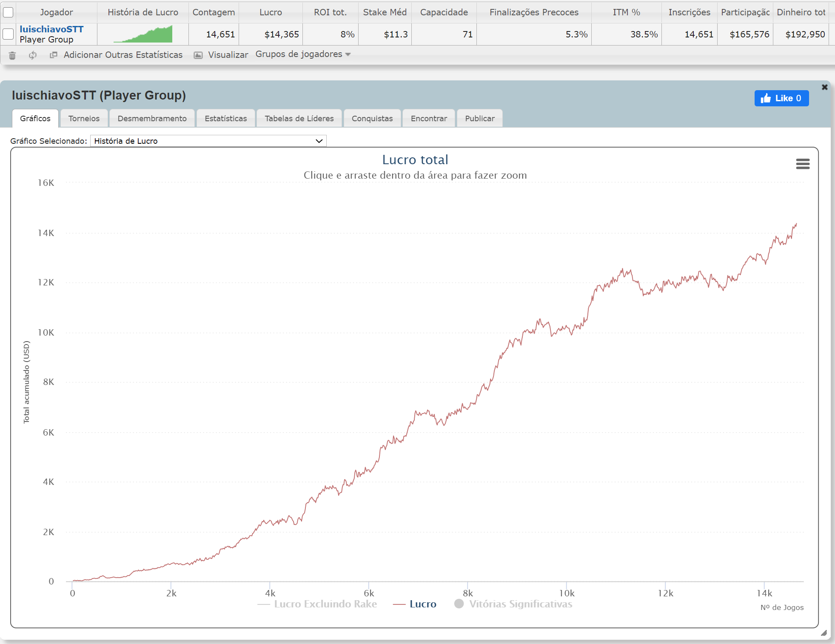The width and height of the screenshot is (835, 644).
Task: Click the early finishes value 5.3%
Action: click(x=576, y=34)
